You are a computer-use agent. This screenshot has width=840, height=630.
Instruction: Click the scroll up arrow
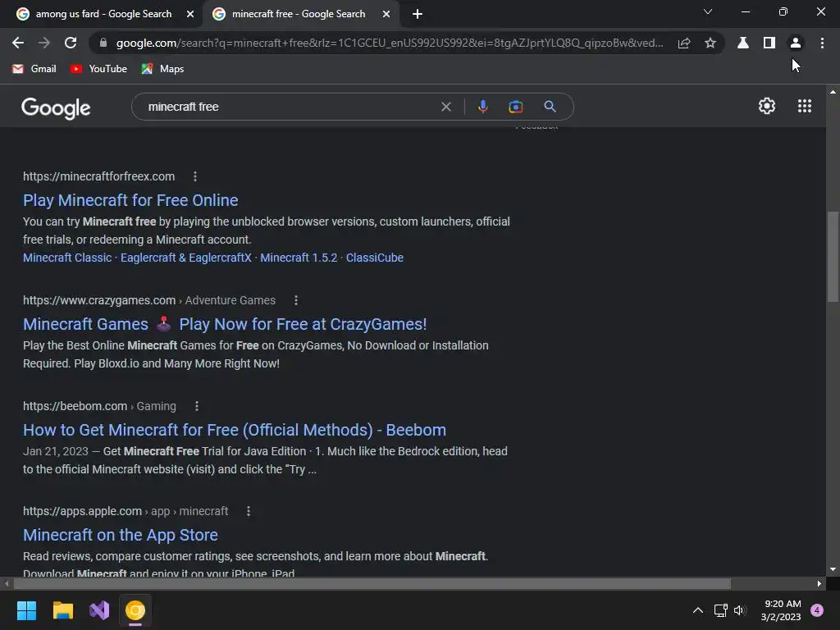click(833, 92)
